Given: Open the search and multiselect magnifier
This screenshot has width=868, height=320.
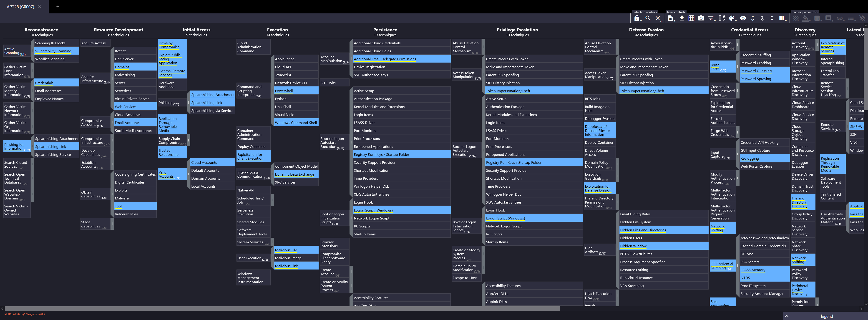Looking at the screenshot, I should click(648, 18).
